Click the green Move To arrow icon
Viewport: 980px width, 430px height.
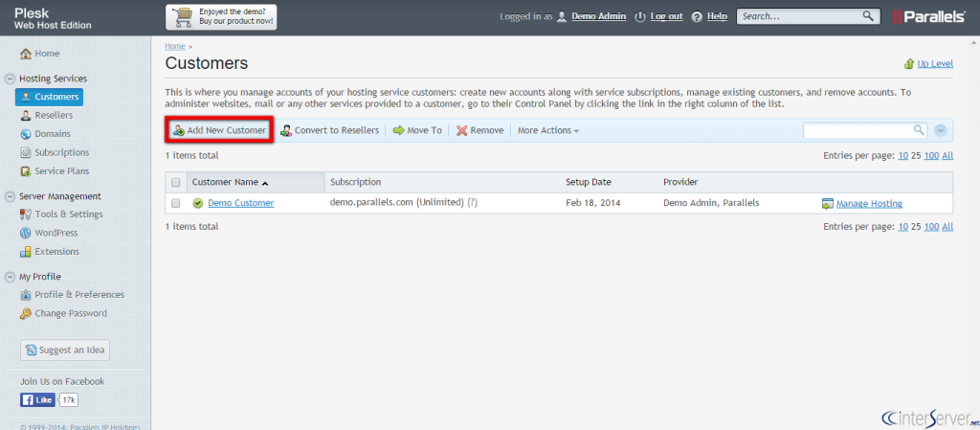point(398,130)
